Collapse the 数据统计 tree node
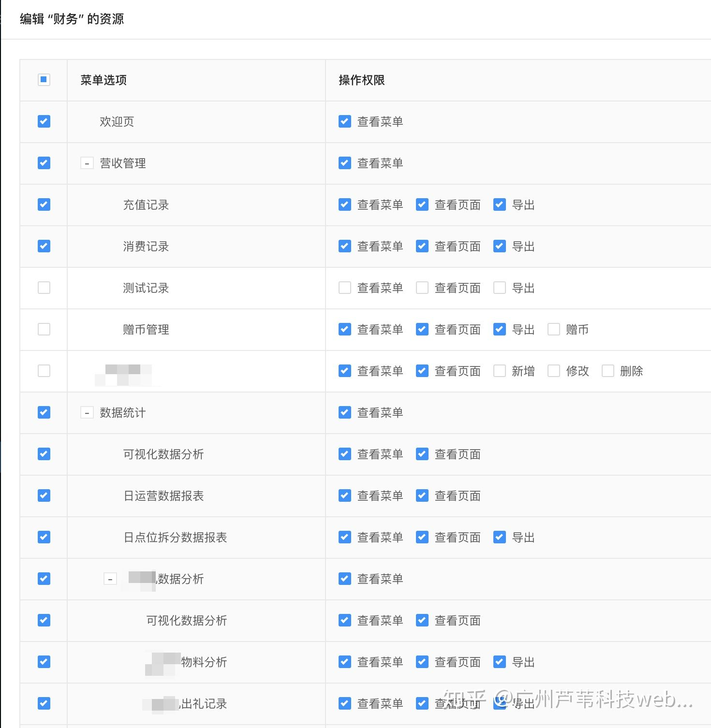This screenshot has width=711, height=728. (87, 413)
